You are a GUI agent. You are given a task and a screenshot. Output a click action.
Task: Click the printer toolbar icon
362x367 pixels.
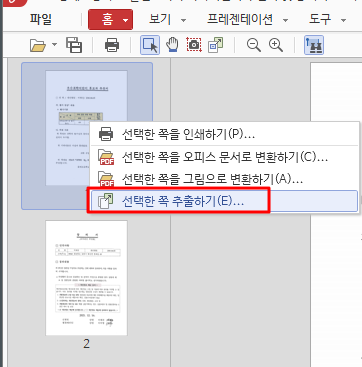coord(112,45)
